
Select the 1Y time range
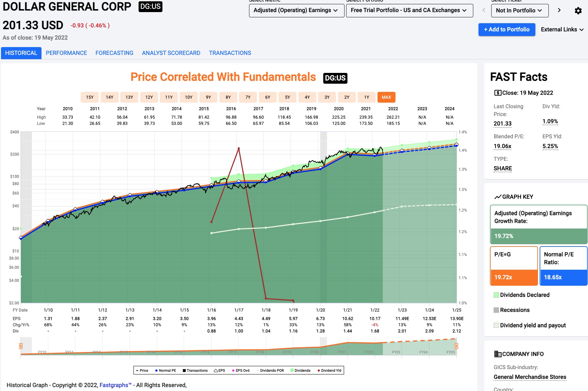367,97
